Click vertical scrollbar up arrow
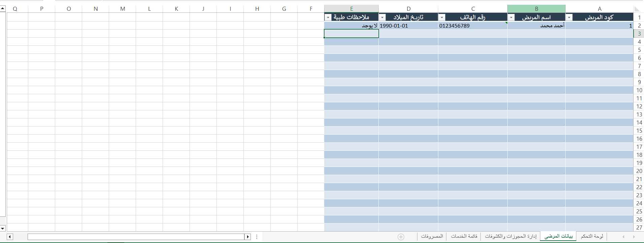This screenshot has height=243, width=644. [3, 9]
